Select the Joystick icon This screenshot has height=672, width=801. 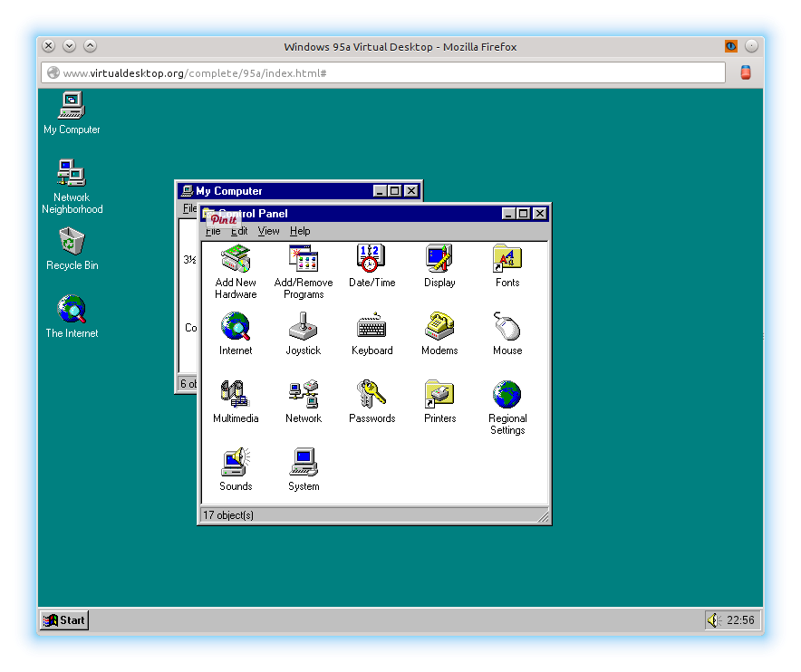[304, 327]
